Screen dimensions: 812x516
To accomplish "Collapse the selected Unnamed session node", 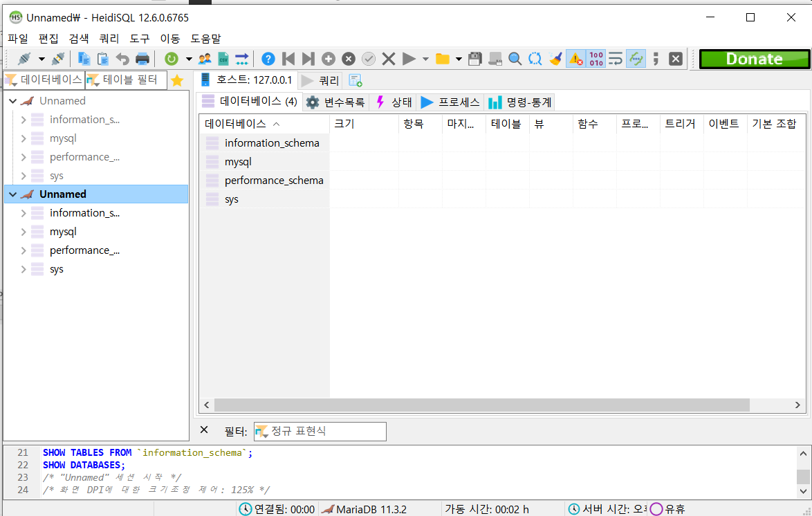I will tap(13, 194).
